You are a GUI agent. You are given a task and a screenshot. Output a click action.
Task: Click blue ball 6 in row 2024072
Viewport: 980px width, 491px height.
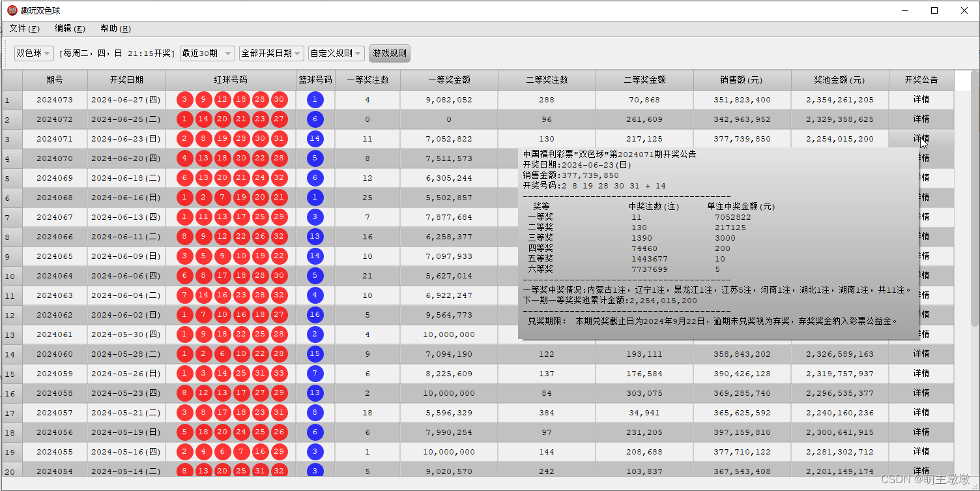point(315,119)
